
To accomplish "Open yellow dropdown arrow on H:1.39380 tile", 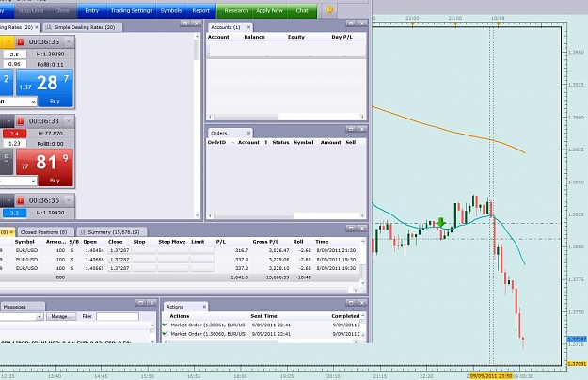I will [x=8, y=42].
